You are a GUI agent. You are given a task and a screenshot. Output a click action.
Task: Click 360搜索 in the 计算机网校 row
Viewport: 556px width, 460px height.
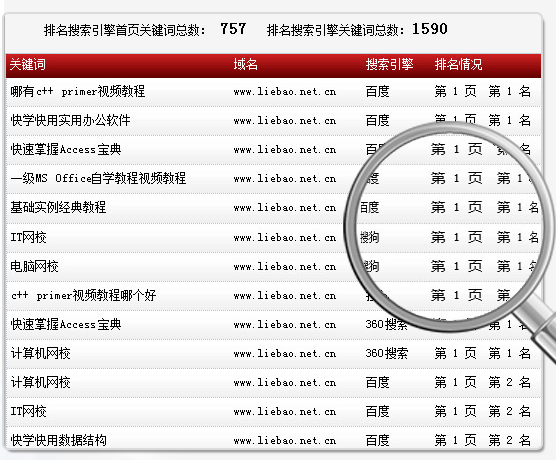coord(387,353)
